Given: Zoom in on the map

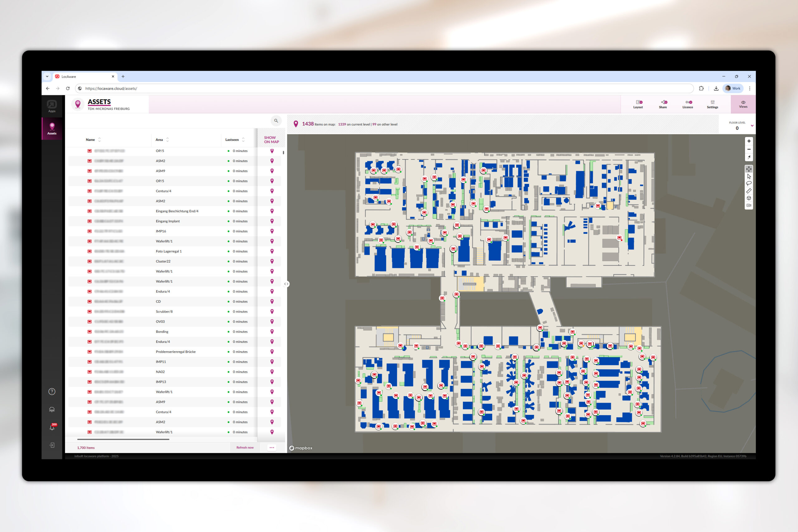Looking at the screenshot, I should pos(748,141).
